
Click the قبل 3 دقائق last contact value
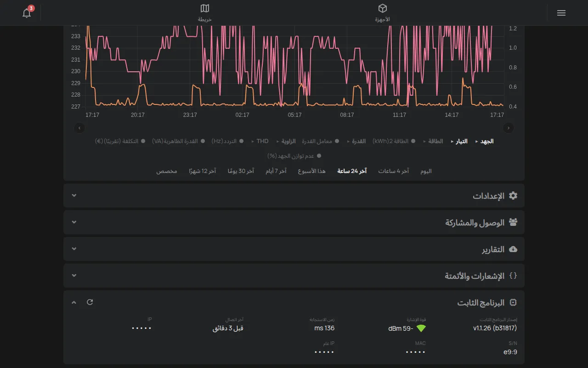click(x=228, y=328)
